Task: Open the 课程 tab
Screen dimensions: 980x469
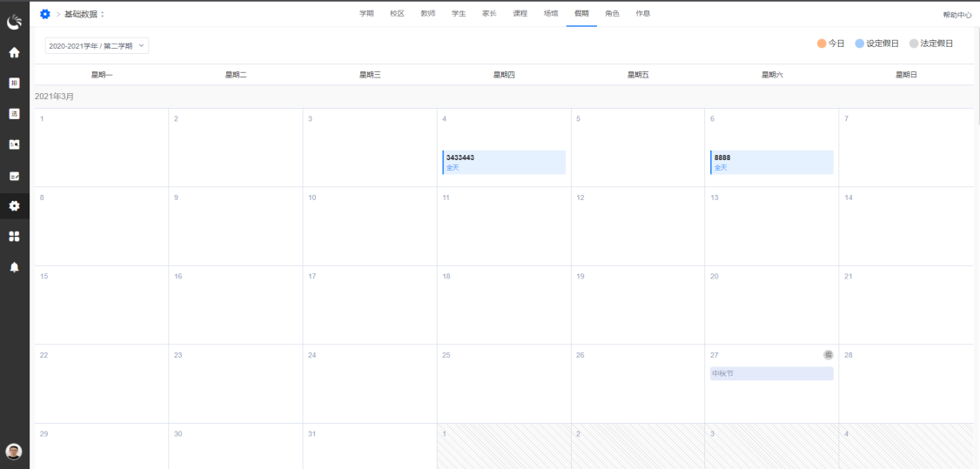Action: click(520, 14)
